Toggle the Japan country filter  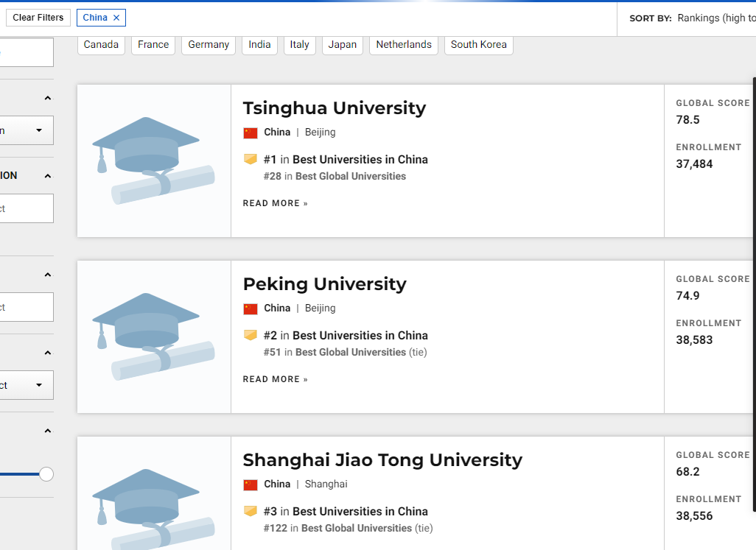[342, 44]
